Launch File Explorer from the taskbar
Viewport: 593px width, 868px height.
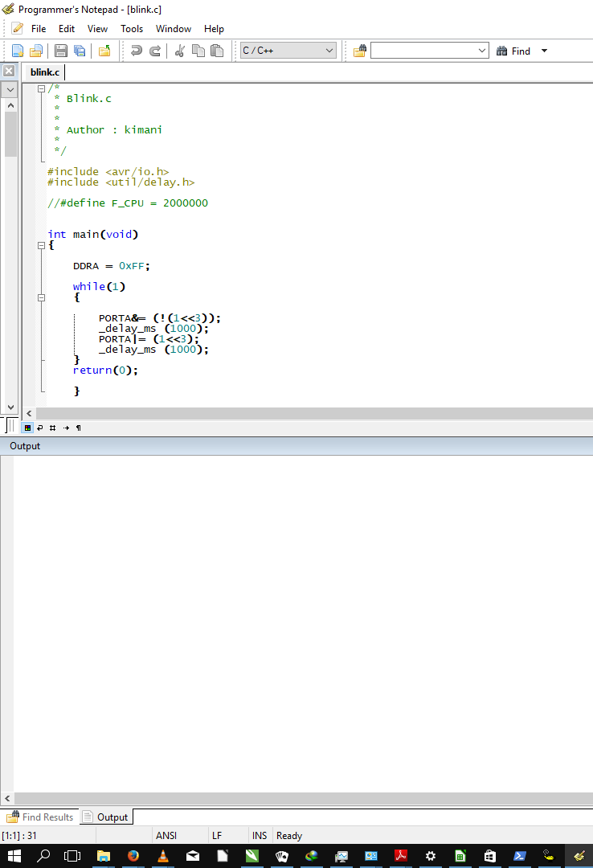tap(103, 856)
